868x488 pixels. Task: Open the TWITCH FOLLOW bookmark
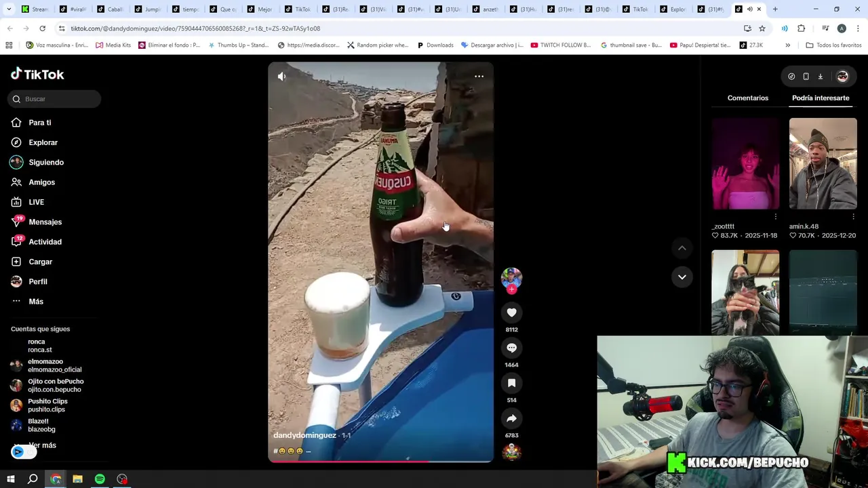[x=561, y=45]
